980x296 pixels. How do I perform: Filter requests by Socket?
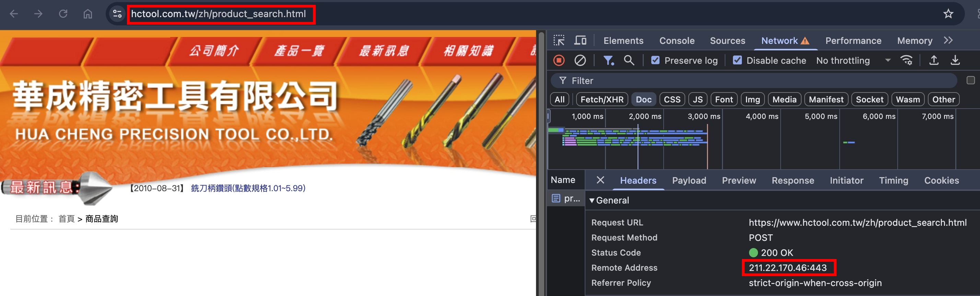click(870, 100)
